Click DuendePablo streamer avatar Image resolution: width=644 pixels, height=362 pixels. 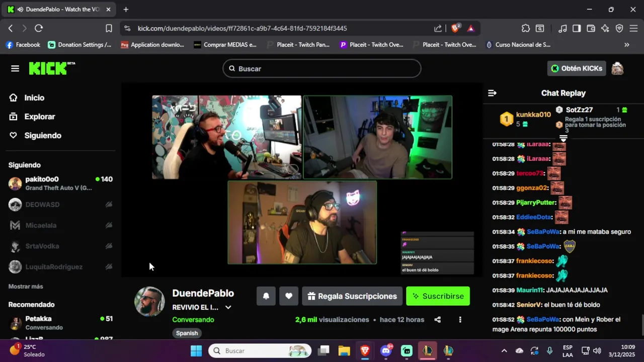149,302
